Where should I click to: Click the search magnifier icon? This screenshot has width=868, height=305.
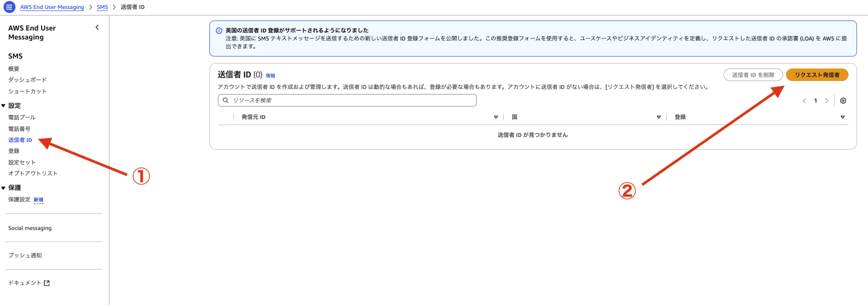226,100
